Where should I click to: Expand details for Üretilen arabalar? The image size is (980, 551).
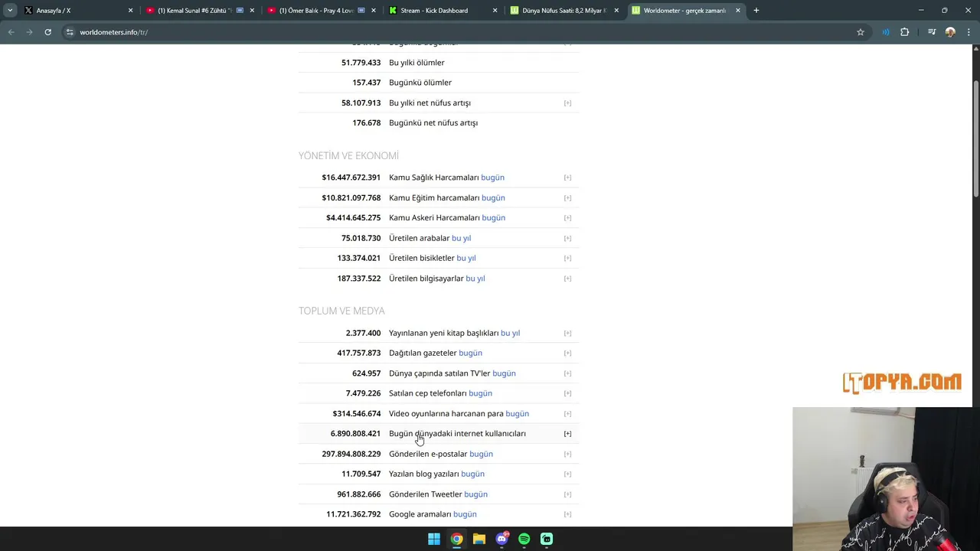click(567, 238)
